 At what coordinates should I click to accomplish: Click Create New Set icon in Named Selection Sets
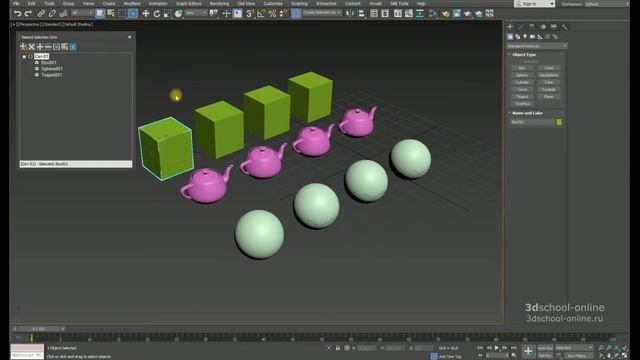point(23,47)
